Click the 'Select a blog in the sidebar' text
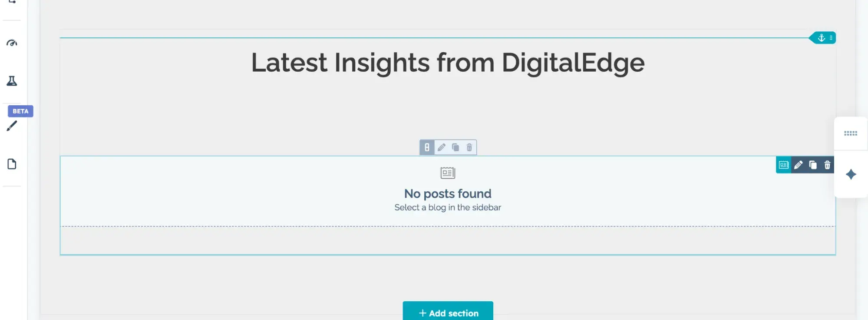The height and width of the screenshot is (320, 868). click(x=447, y=207)
